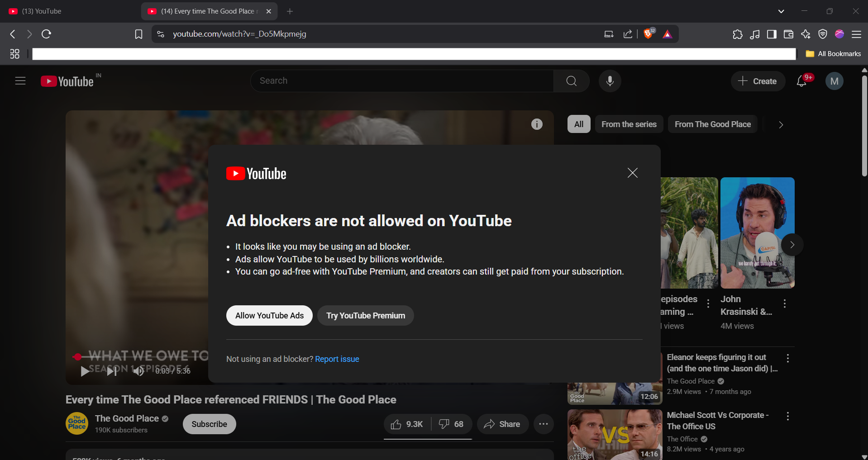
Task: Open more actions ellipsis below video
Action: point(544,424)
